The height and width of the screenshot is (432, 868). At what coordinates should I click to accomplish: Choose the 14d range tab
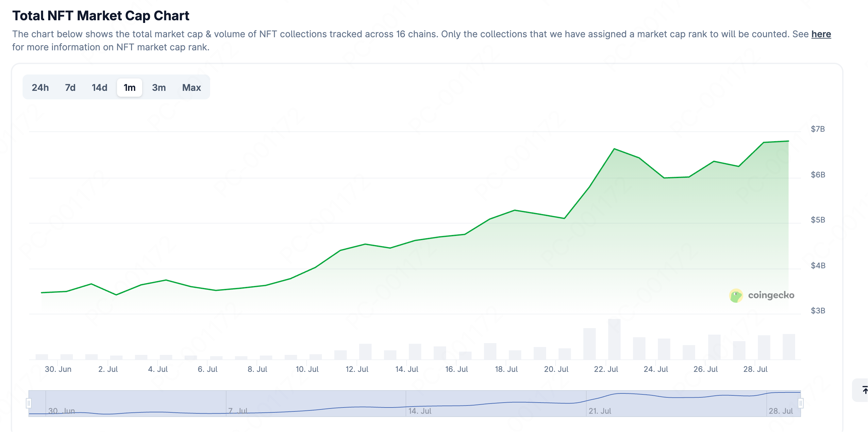click(99, 88)
